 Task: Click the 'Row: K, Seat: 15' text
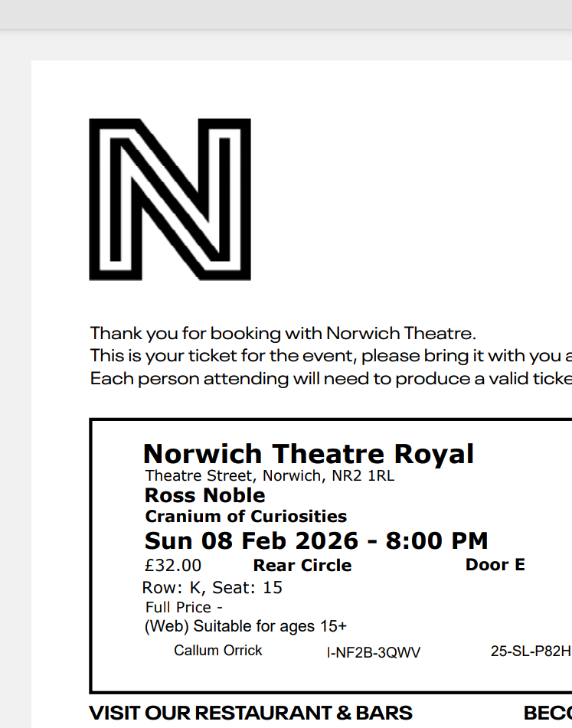[212, 588]
